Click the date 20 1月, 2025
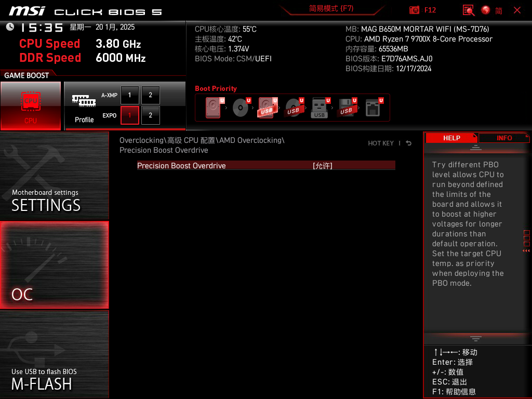Screen dimensions: 532x399 point(115,27)
